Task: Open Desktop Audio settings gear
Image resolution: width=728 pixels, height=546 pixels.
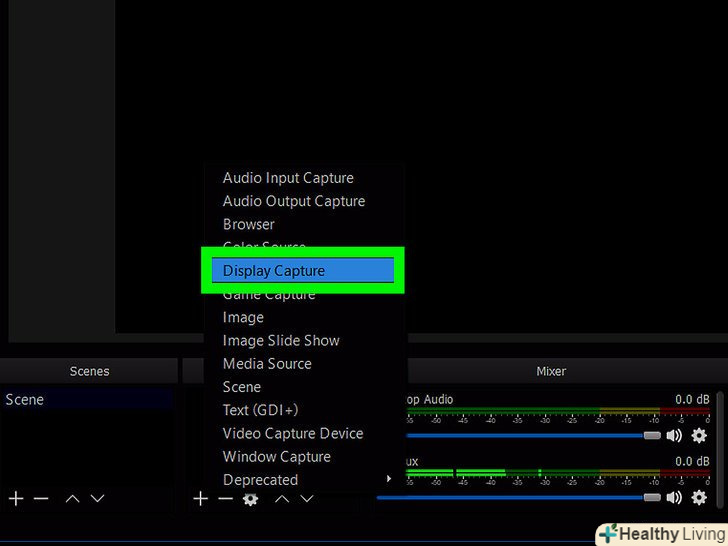Action: [x=699, y=436]
